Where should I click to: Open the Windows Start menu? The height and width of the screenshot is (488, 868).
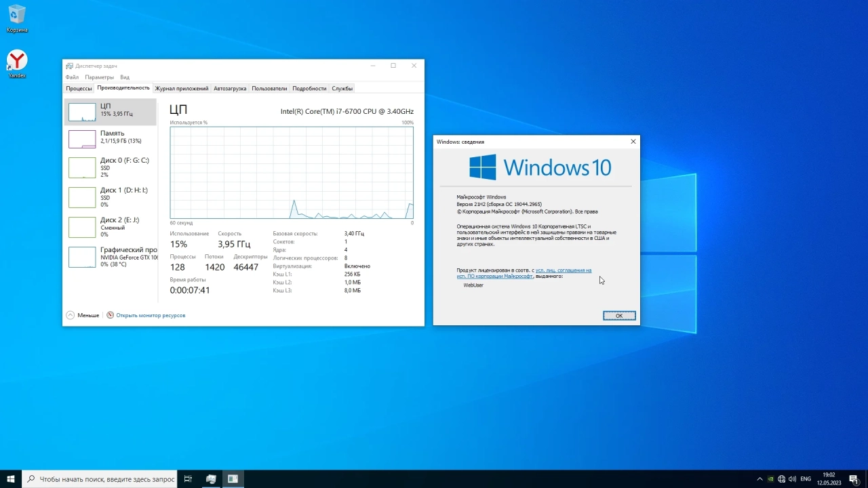tap(11, 479)
